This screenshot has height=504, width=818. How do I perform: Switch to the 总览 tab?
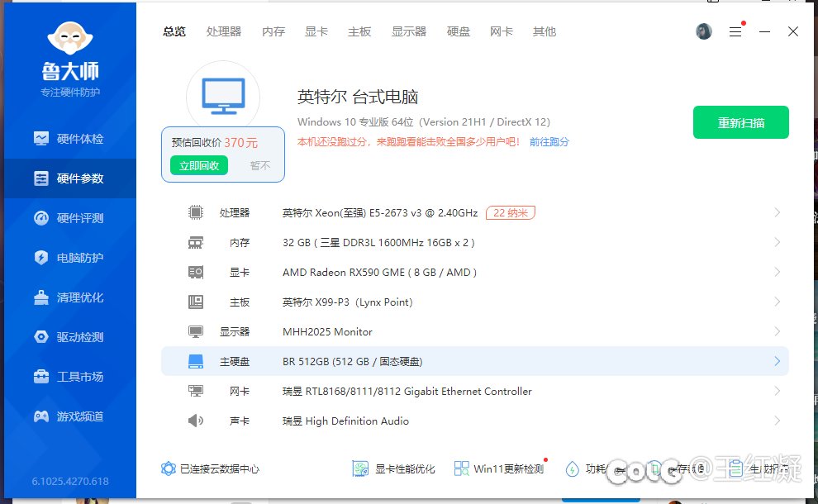[x=174, y=32]
